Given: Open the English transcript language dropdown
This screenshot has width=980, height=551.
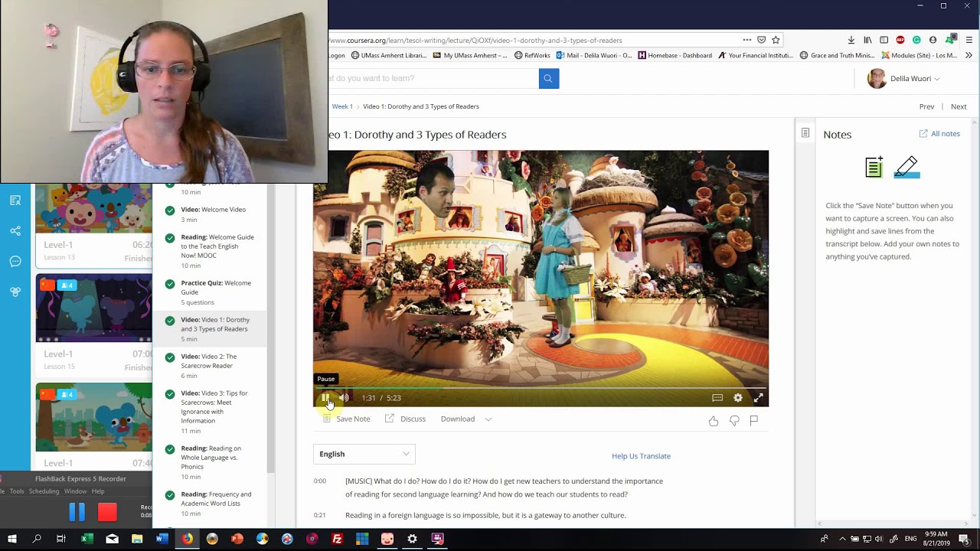Looking at the screenshot, I should [364, 454].
